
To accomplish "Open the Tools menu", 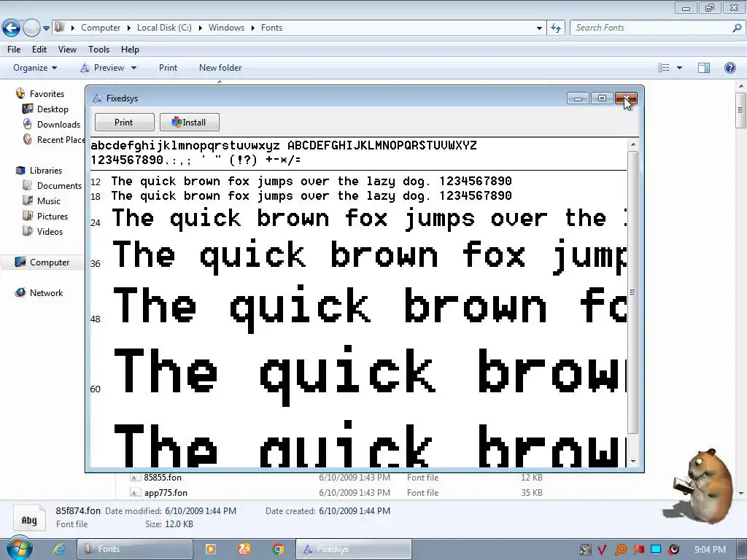I will point(98,50).
